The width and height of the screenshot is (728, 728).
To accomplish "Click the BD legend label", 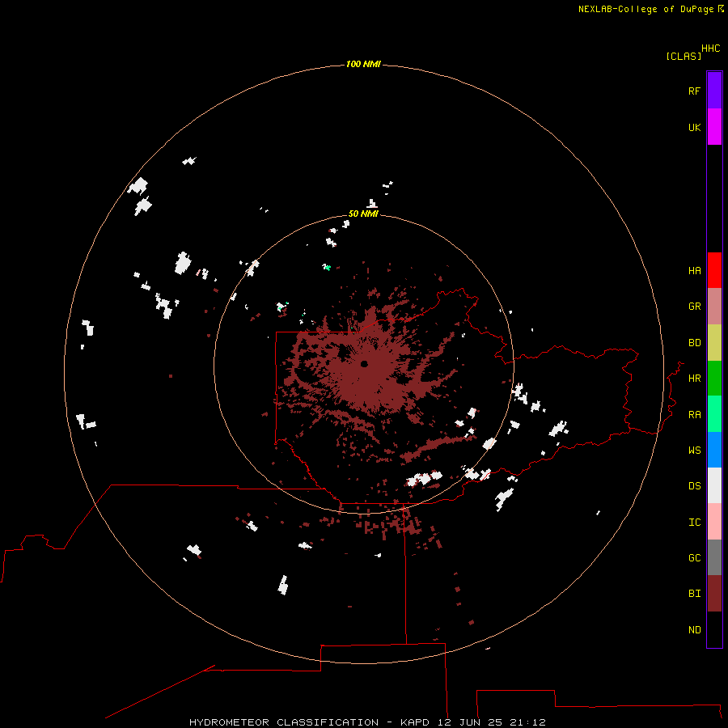I will 694,343.
